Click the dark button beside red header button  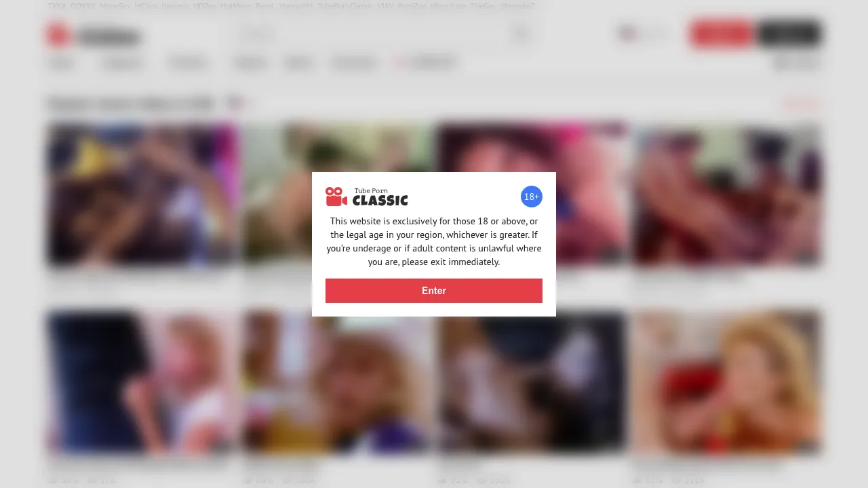[x=789, y=33]
